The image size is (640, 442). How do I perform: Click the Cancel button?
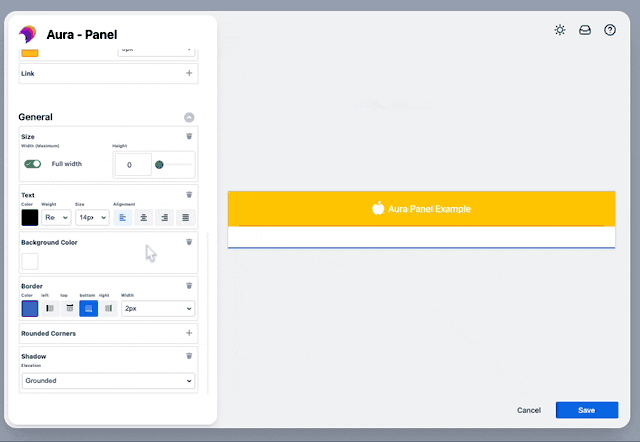point(529,410)
